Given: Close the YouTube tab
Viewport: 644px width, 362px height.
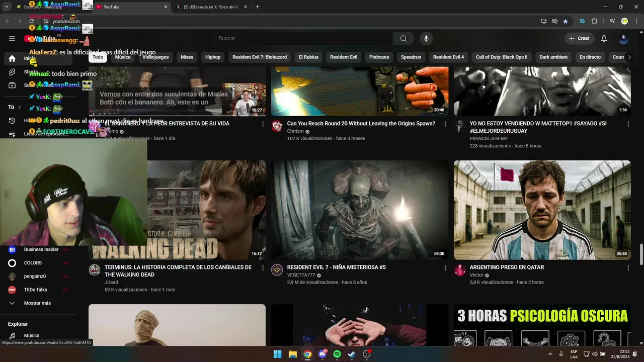Looking at the screenshot, I should 166,7.
